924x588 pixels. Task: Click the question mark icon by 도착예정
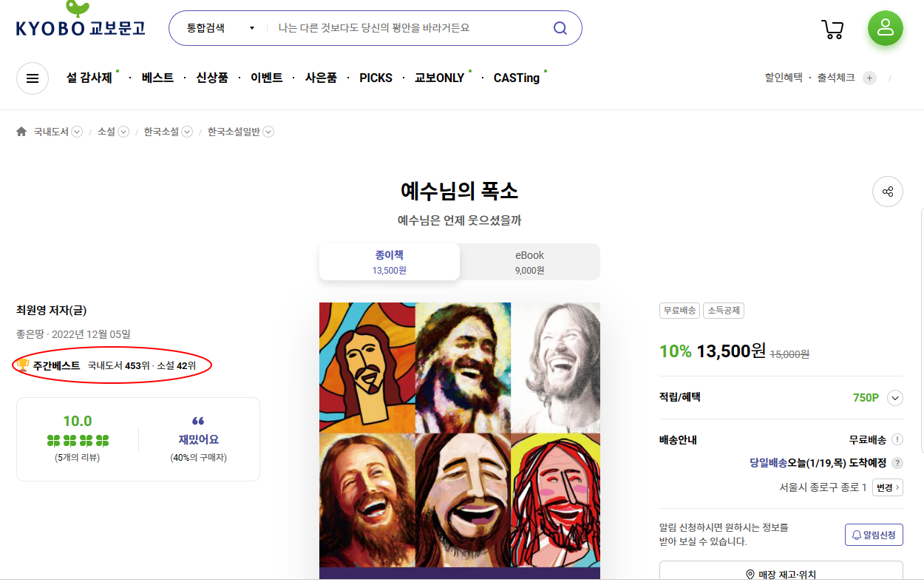(897, 463)
